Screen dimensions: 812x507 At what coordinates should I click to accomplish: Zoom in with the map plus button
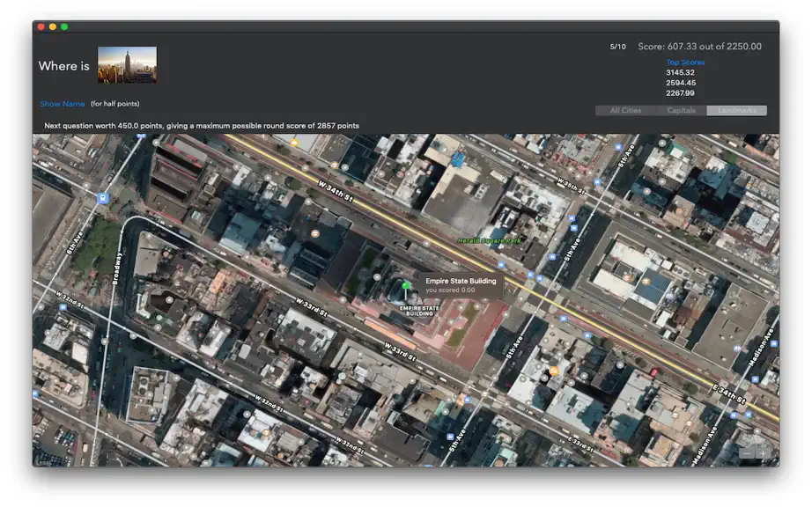tap(763, 453)
